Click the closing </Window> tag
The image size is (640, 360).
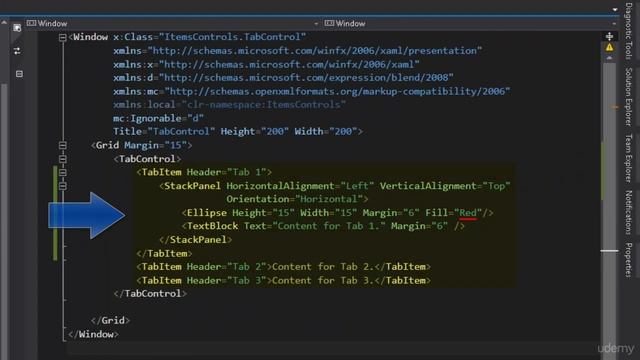(93, 334)
